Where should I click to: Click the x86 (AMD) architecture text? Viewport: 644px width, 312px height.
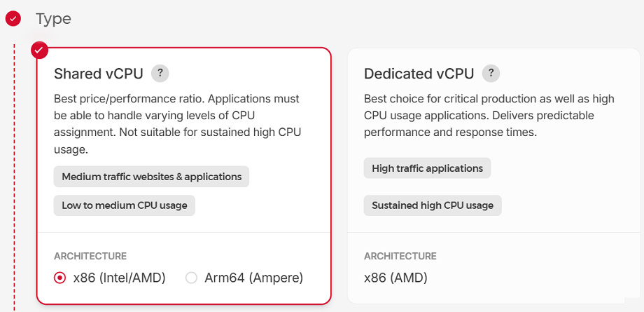[395, 278]
